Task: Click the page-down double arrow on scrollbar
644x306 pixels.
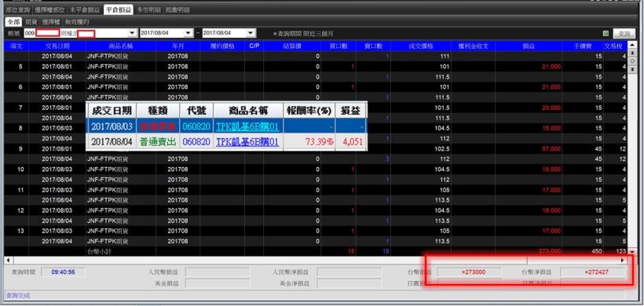Action: point(631,68)
